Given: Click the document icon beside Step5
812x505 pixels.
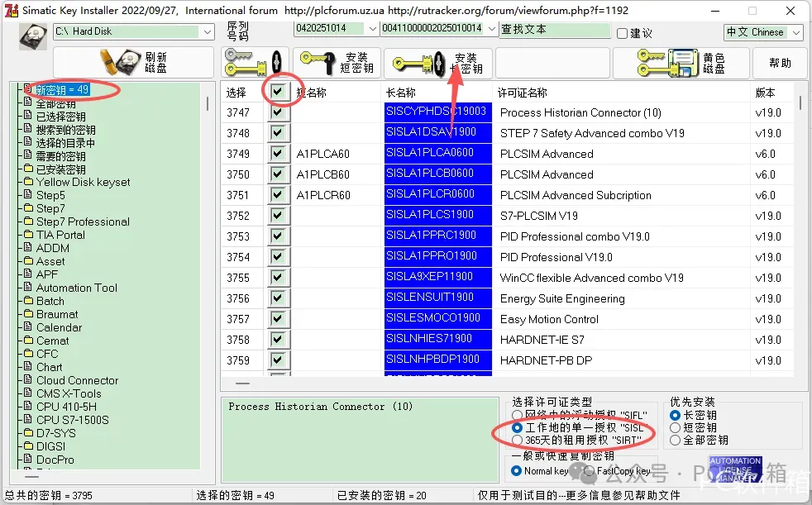Looking at the screenshot, I should click(x=28, y=194).
